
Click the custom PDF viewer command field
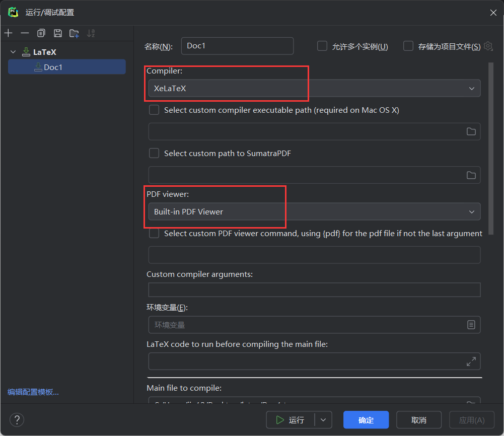(314, 255)
